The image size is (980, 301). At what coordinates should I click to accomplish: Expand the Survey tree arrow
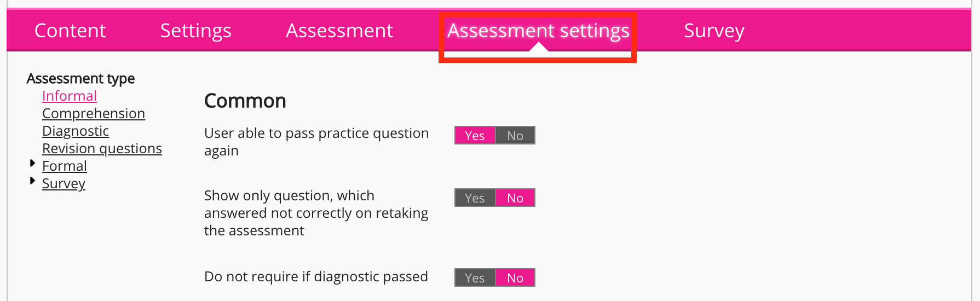[32, 181]
